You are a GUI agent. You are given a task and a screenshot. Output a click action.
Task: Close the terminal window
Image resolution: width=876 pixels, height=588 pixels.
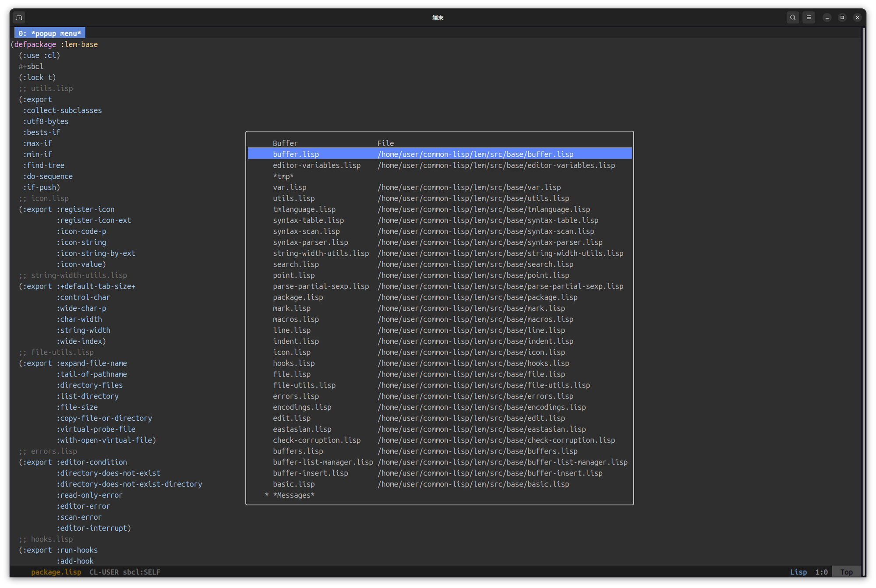857,18
